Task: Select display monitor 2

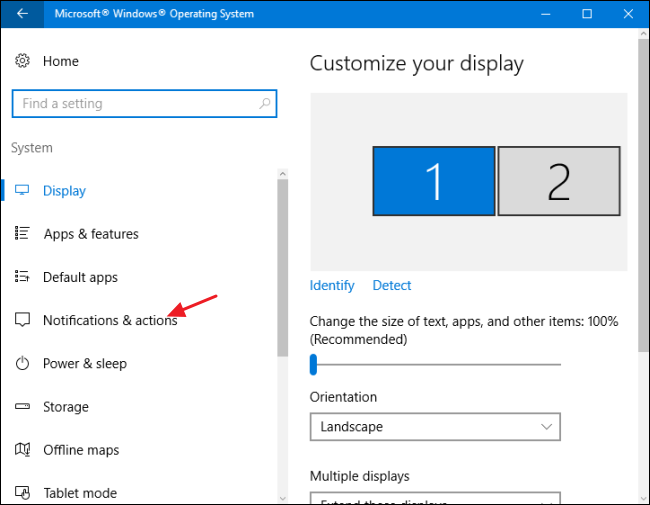Action: pyautogui.click(x=558, y=181)
